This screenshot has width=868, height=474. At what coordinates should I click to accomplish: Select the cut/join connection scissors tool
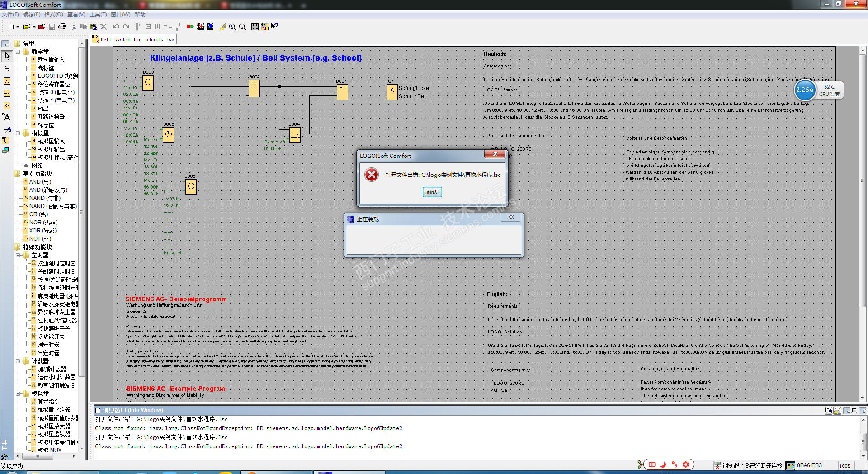[x=7, y=129]
